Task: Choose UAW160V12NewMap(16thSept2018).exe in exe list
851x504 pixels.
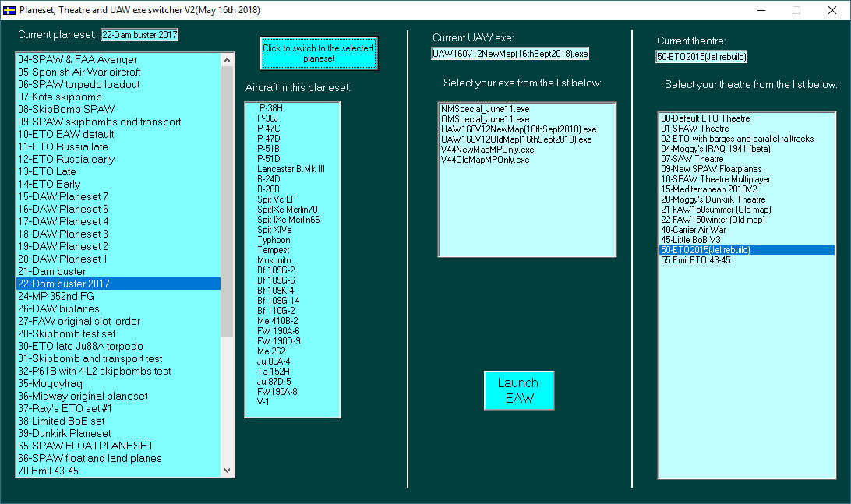Action: [x=527, y=129]
